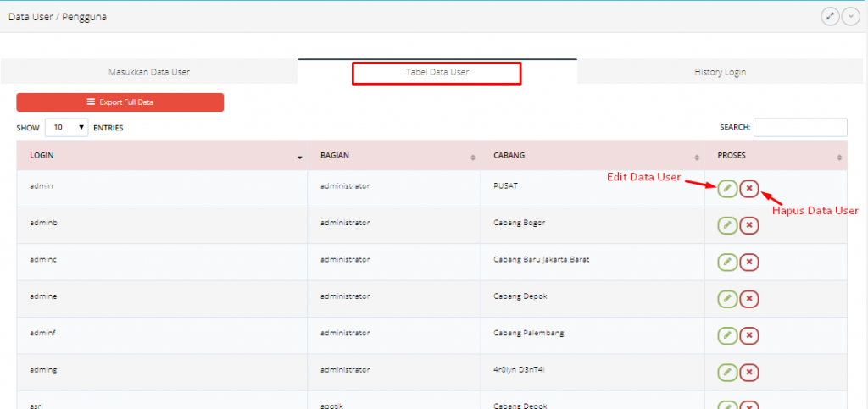Switch to Masukkan Data User tab
Screen dimensions: 868x409
click(149, 72)
